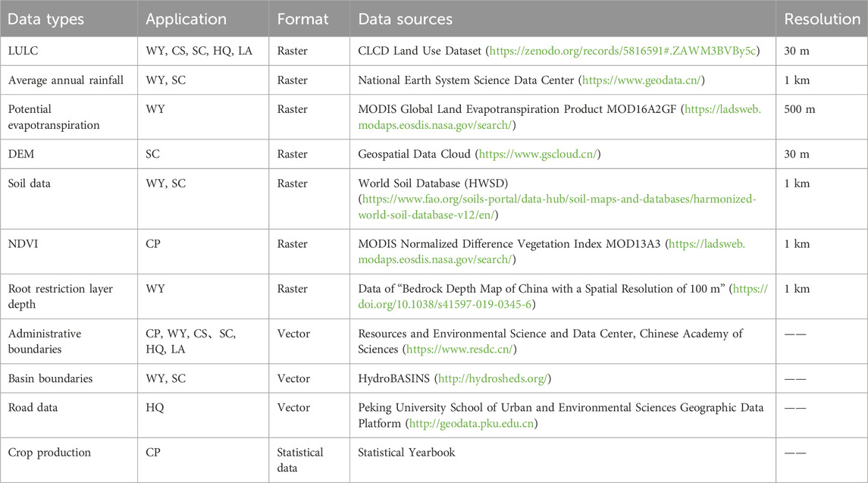Image resolution: width=868 pixels, height=483 pixels.
Task: Click '1 km' resolution in Soil data row
Action: click(797, 183)
